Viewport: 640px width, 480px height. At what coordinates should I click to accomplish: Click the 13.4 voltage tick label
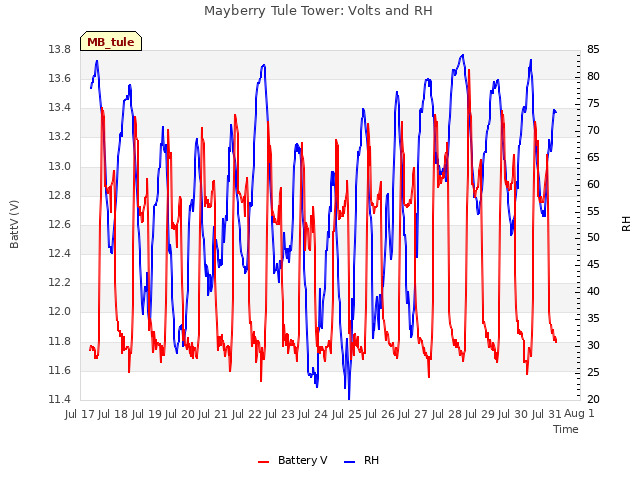click(60, 108)
